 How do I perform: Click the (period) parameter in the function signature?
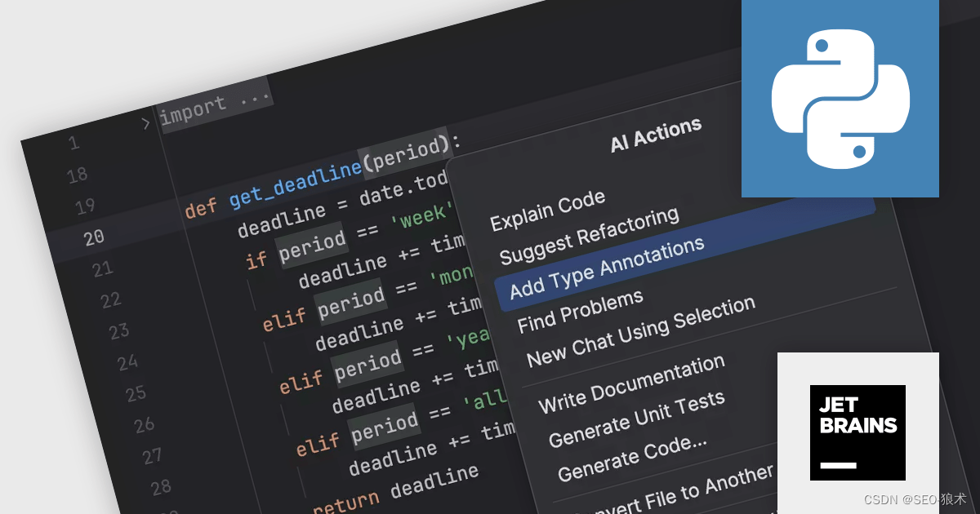coord(406,153)
